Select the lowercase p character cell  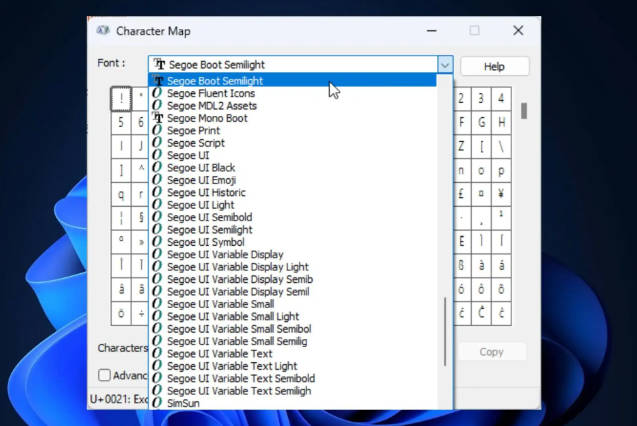tap(501, 170)
